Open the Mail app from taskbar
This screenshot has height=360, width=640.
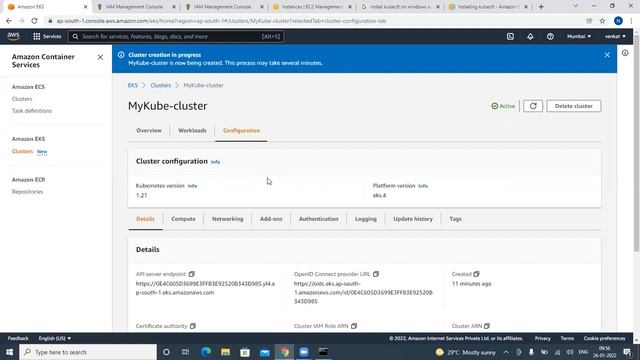pyautogui.click(x=264, y=352)
